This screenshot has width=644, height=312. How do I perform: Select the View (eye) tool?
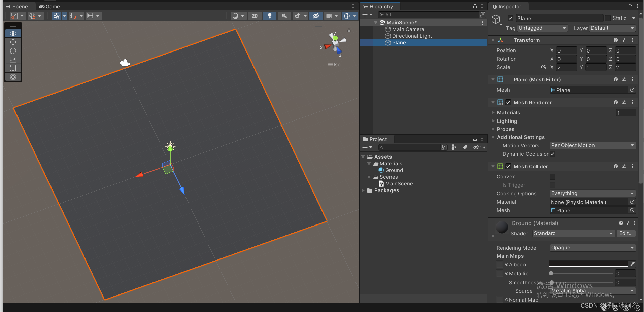click(13, 33)
